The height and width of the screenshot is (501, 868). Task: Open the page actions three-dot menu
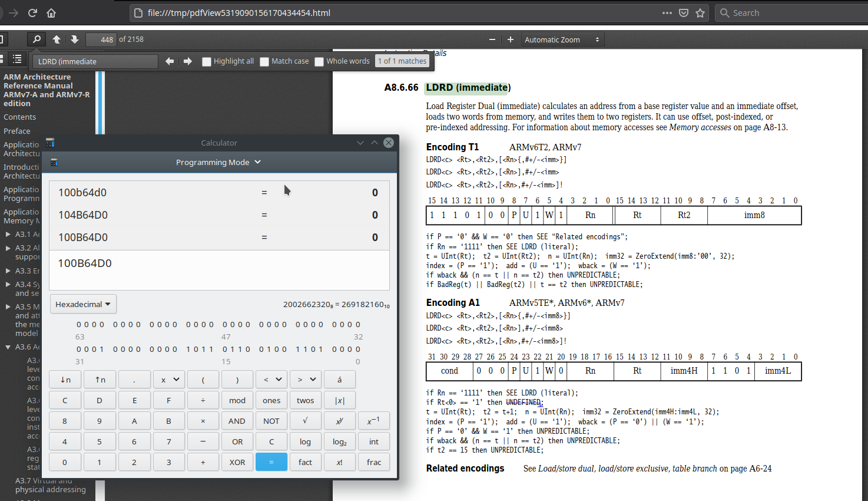pyautogui.click(x=667, y=12)
